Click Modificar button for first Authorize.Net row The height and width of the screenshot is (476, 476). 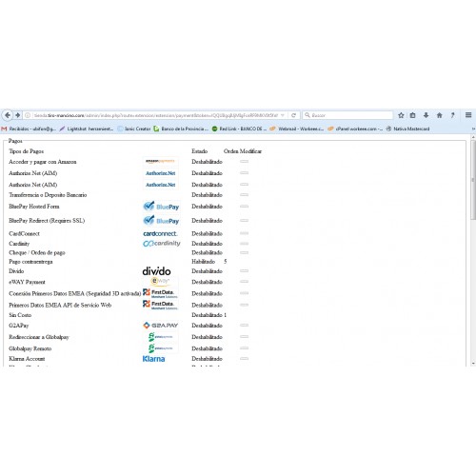(244, 173)
